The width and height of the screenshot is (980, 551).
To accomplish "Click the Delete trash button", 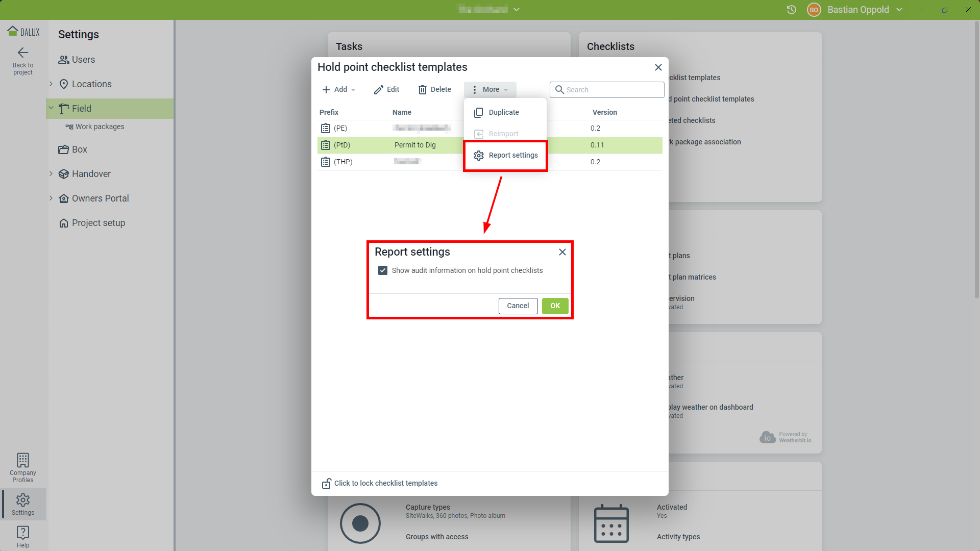I will [434, 89].
